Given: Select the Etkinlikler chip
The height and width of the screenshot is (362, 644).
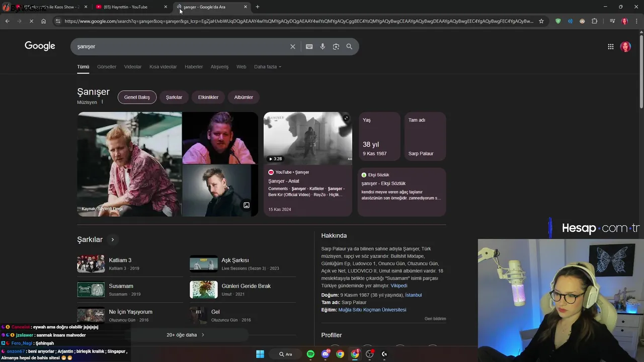Looking at the screenshot, I should 208,97.
